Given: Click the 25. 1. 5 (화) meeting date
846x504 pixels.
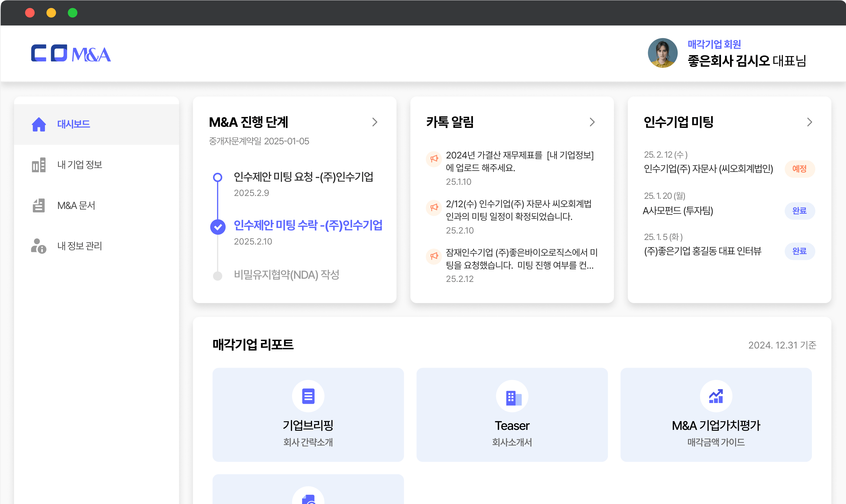Looking at the screenshot, I should [663, 237].
